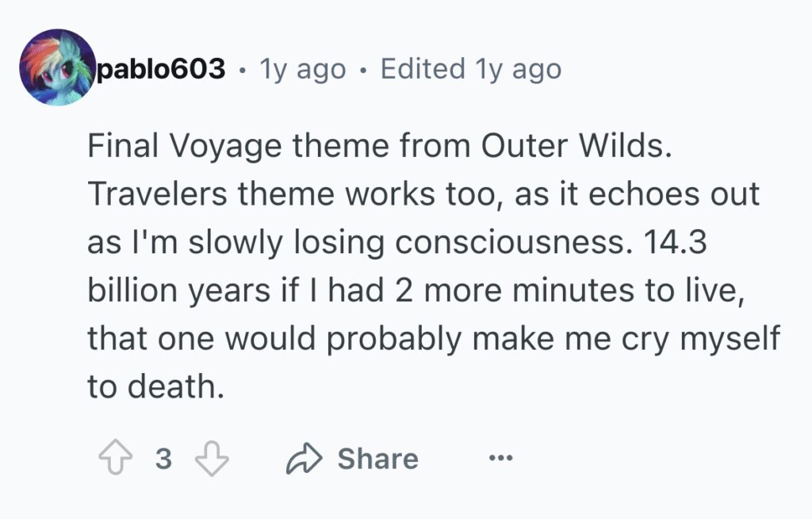Click the word "minutes" in the comment
The width and height of the screenshot is (812, 519).
click(x=573, y=290)
